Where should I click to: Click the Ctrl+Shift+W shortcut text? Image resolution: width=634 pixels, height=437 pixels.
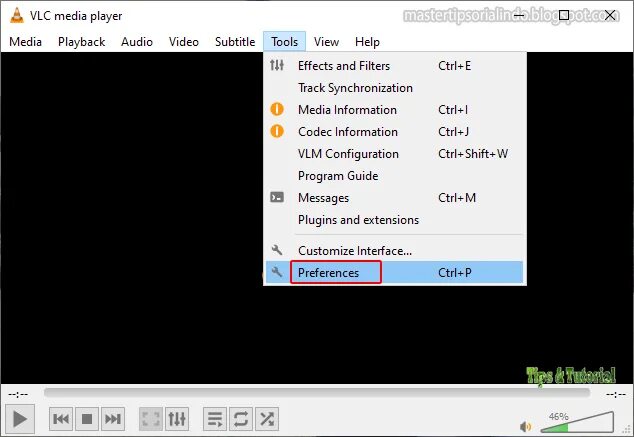click(473, 154)
